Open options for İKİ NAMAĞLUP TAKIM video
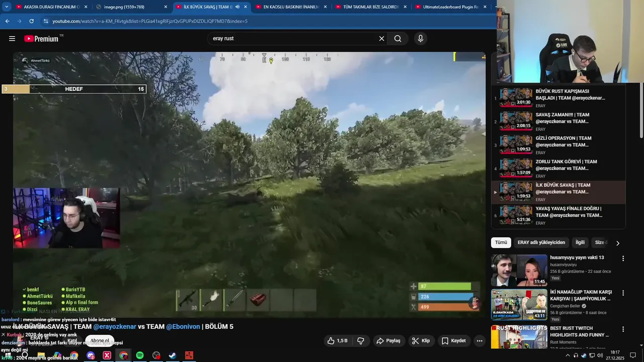 click(623, 293)
